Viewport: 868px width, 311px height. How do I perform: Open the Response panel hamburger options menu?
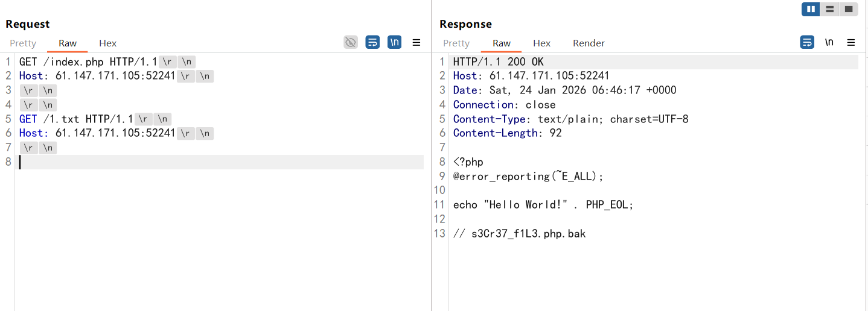click(851, 42)
